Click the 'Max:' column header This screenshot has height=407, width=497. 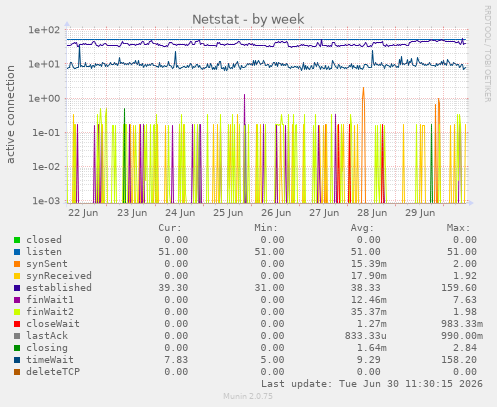pyautogui.click(x=459, y=228)
